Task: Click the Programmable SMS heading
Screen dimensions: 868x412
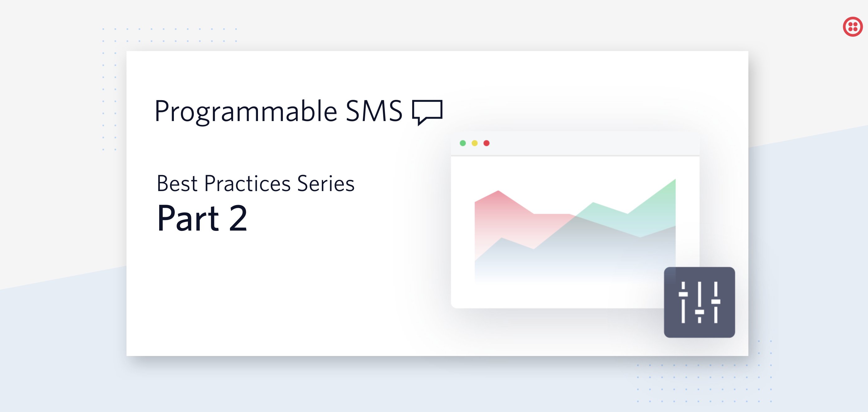Action: [x=278, y=112]
